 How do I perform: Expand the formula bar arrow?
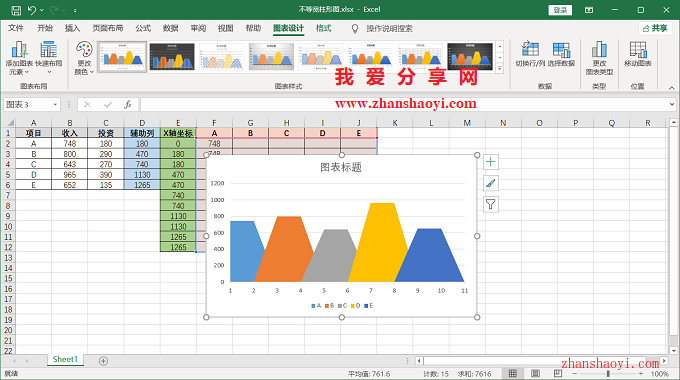tap(672, 104)
